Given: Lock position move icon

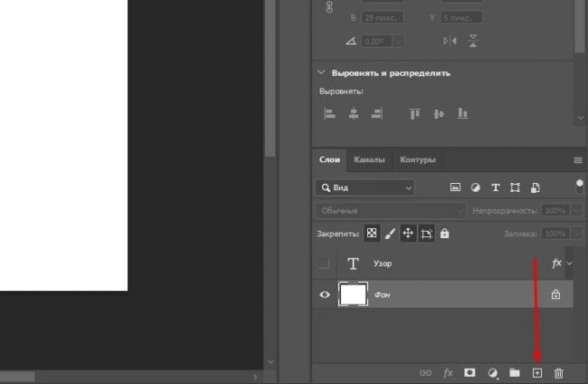Looking at the screenshot, I should pos(408,233).
